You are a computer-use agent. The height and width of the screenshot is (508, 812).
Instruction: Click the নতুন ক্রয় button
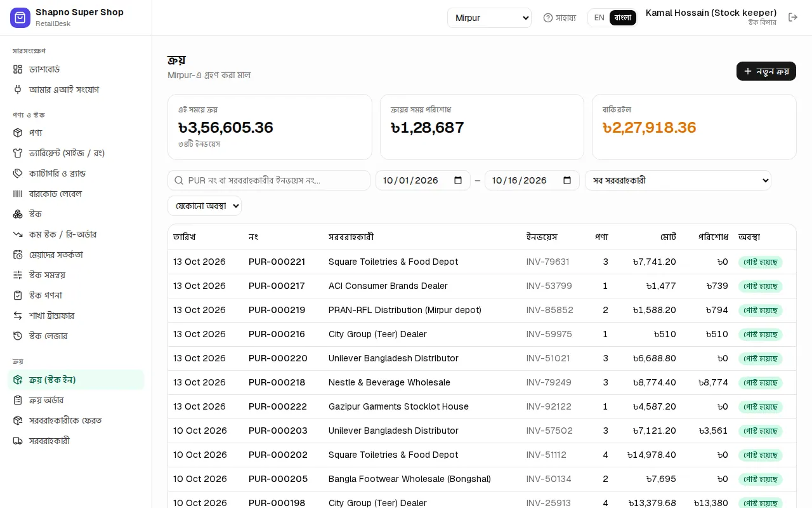coord(766,71)
